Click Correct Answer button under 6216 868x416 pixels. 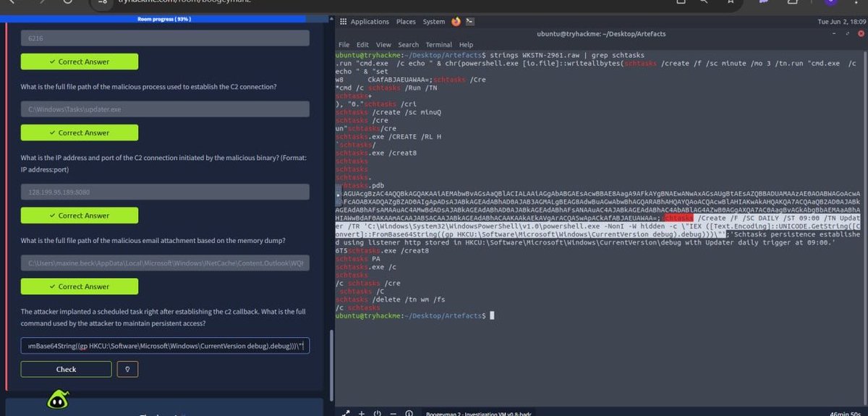(80, 61)
